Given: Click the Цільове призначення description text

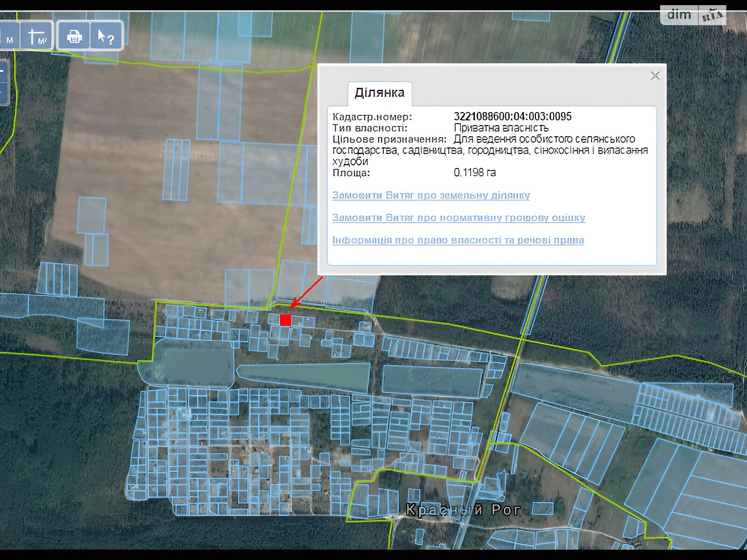Looking at the screenshot, I should pos(490,150).
